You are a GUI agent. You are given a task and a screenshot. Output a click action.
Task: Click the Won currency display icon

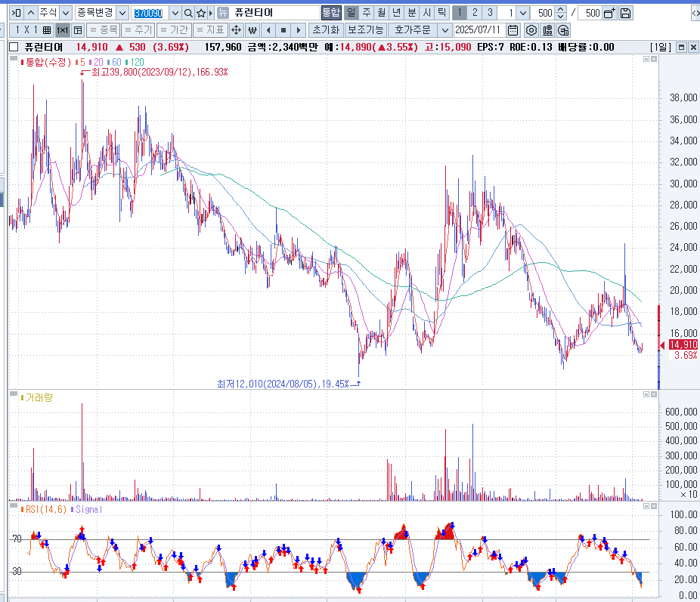coord(252,30)
